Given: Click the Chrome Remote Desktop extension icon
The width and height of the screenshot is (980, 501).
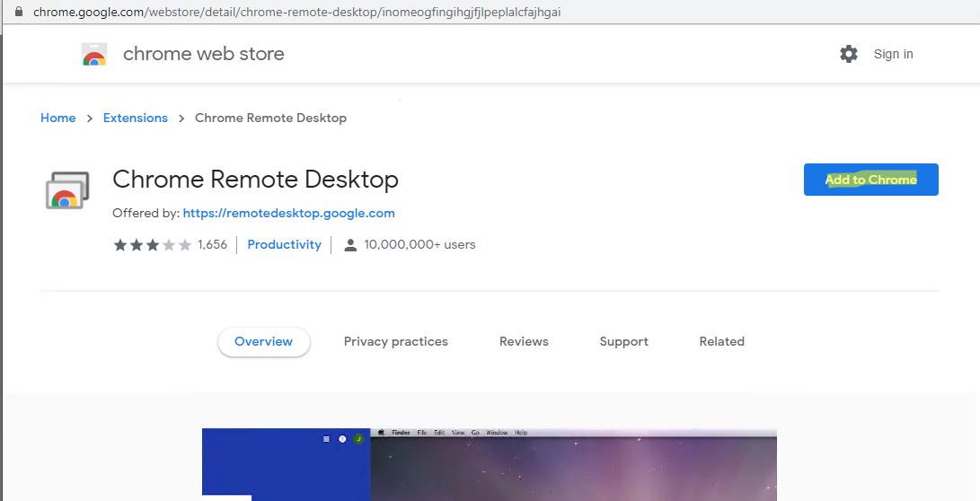Looking at the screenshot, I should coord(67,190).
